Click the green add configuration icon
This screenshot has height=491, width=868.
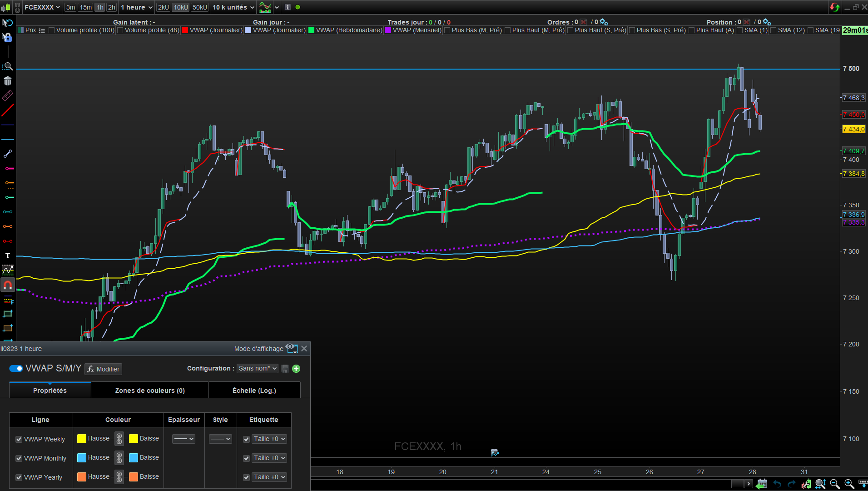(296, 369)
